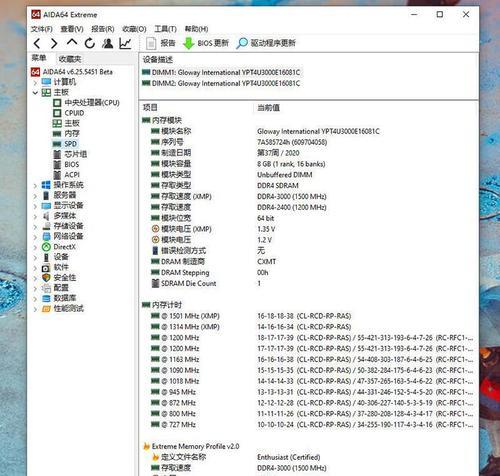Expand the 多媒体 tree node
This screenshot has width=500, height=476.
point(35,216)
